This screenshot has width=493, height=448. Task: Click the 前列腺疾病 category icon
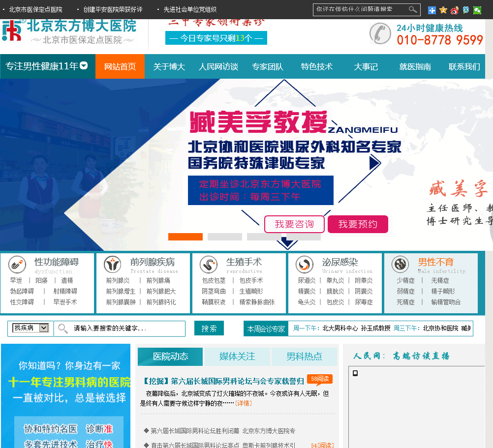pyautogui.click(x=113, y=265)
